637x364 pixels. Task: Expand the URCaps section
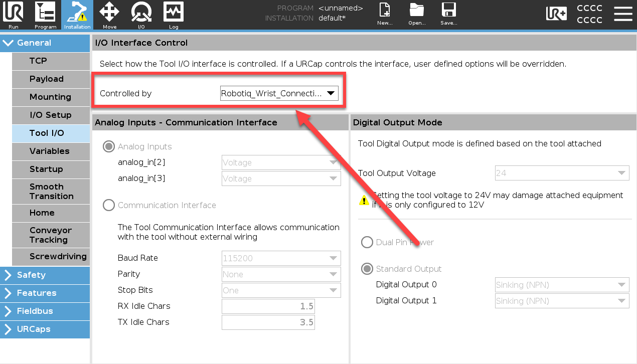45,329
